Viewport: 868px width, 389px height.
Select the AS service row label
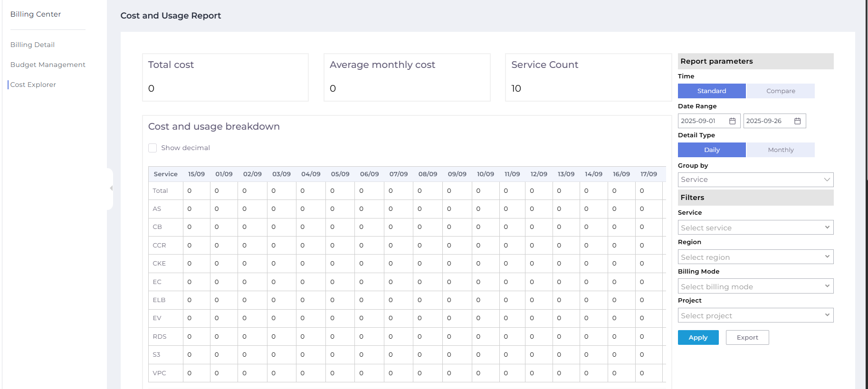coord(157,209)
